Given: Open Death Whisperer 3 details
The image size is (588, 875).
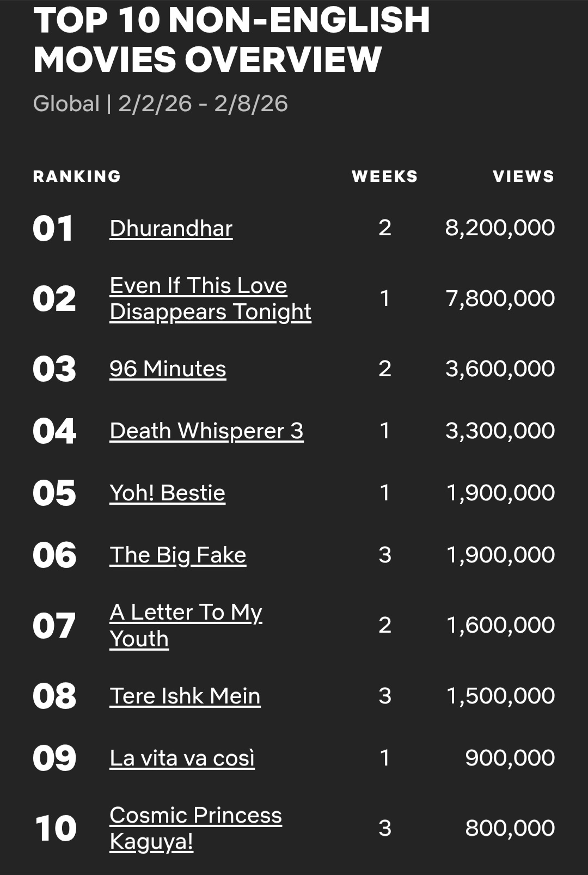Looking at the screenshot, I should click(206, 431).
